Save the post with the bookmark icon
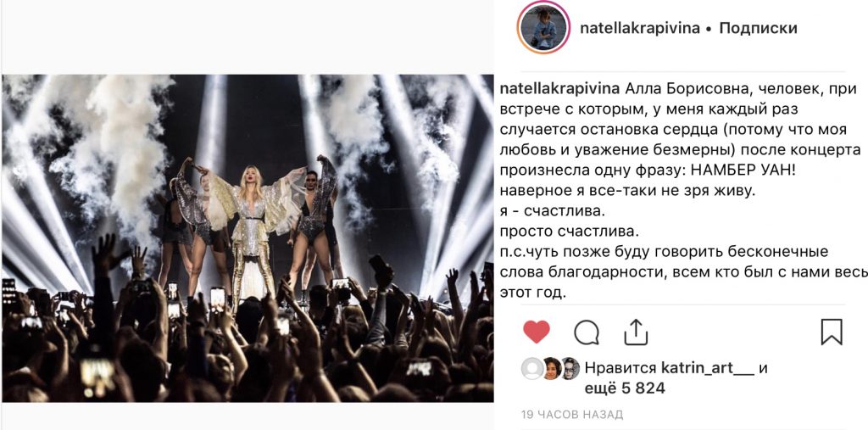The image size is (868, 430). tap(832, 332)
